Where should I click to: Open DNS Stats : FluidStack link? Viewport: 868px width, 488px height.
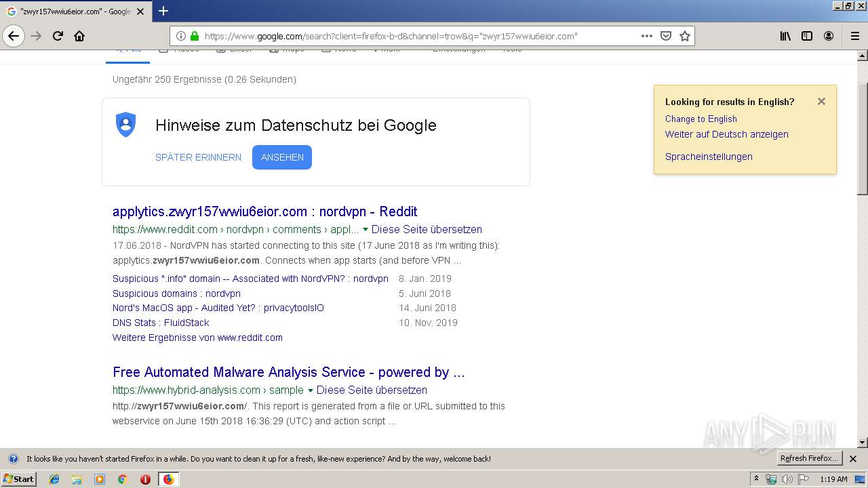click(x=161, y=323)
